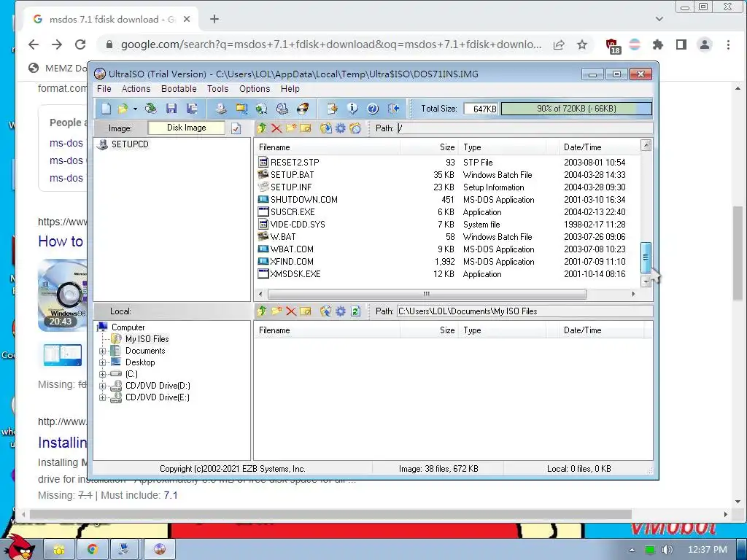Image resolution: width=747 pixels, height=560 pixels.
Task: Open the Tools menu
Action: (x=217, y=89)
